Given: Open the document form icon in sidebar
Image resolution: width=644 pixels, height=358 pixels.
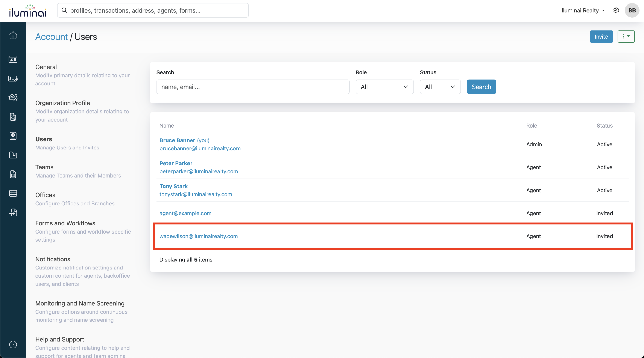Looking at the screenshot, I should click(13, 117).
